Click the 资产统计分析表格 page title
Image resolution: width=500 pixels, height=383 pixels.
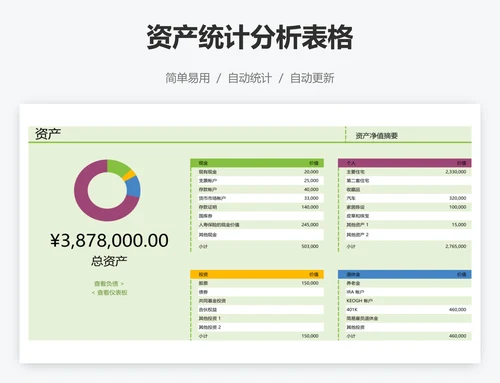pos(250,37)
